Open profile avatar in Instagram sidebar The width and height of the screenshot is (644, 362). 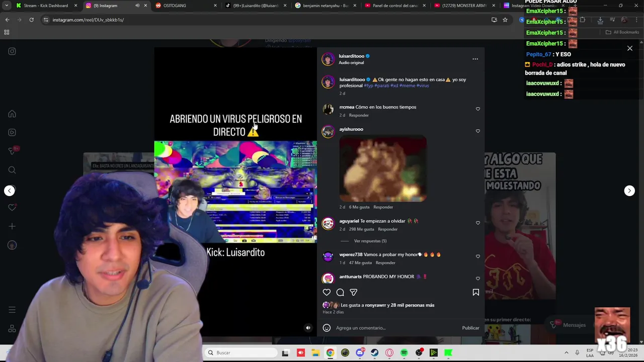coord(12,245)
